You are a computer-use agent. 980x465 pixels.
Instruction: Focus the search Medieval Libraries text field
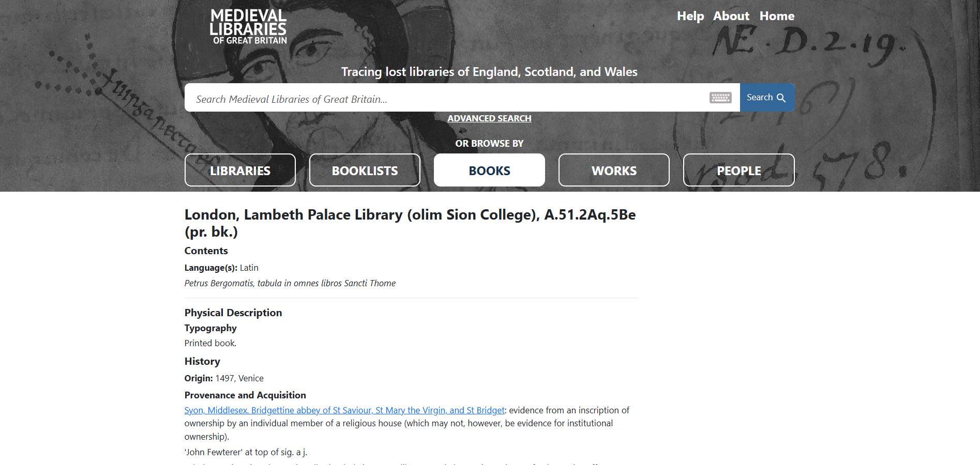coord(445,99)
